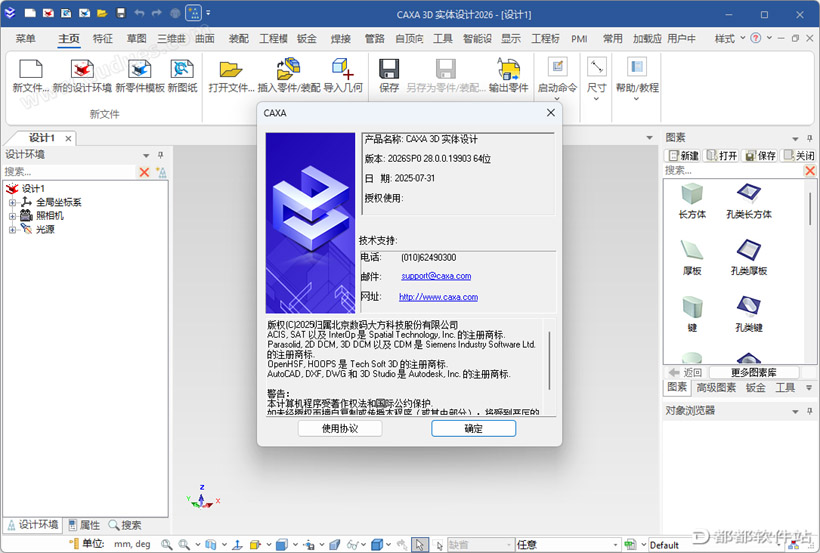The width and height of the screenshot is (820, 553).
Task: Select the 设计1 root tree item
Action: [33, 188]
